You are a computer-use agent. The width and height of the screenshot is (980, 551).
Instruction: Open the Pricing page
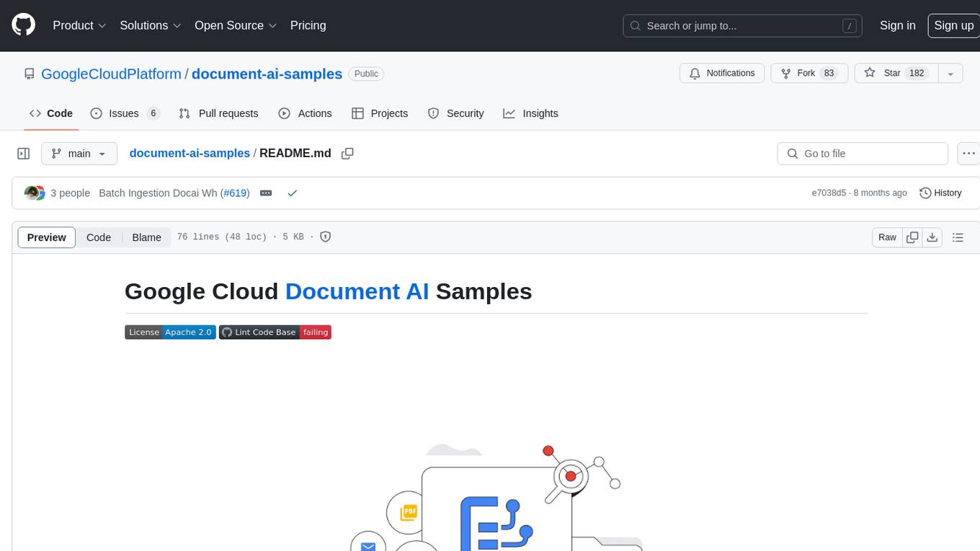tap(308, 25)
